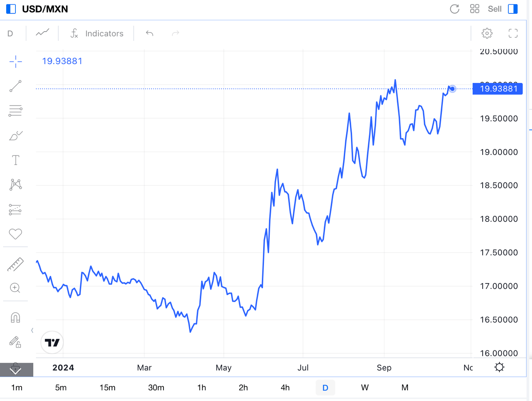The image size is (532, 401).
Task: Toggle fullscreen chart mode
Action: [x=513, y=34]
